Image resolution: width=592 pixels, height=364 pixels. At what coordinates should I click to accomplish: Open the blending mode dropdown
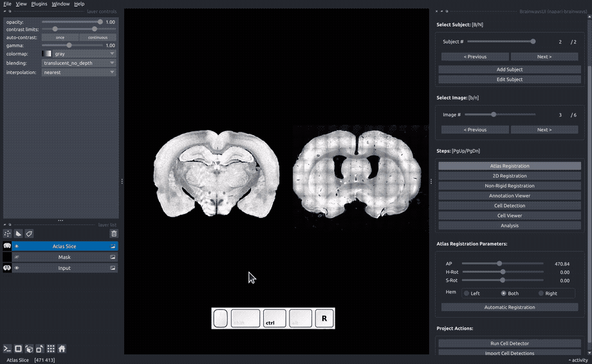click(79, 63)
